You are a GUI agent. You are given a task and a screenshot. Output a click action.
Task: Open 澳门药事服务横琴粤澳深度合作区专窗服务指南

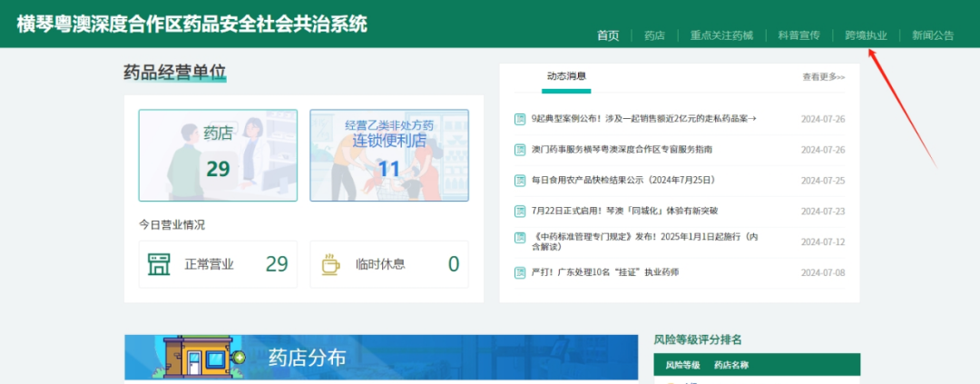(x=622, y=150)
